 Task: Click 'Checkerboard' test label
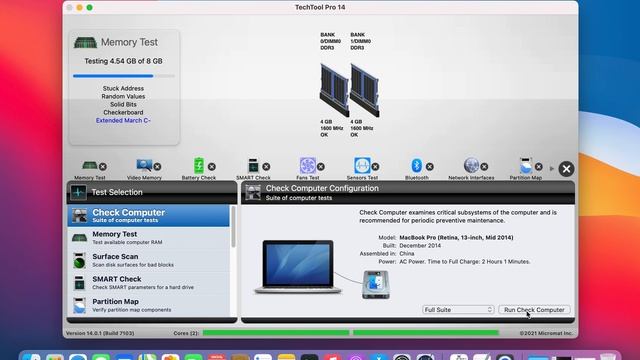tap(123, 112)
